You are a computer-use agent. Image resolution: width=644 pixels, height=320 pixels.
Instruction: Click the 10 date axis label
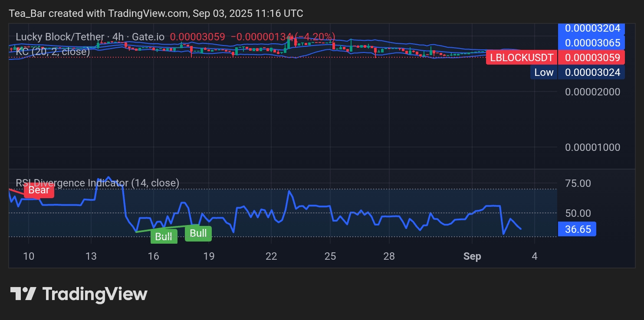[28, 256]
